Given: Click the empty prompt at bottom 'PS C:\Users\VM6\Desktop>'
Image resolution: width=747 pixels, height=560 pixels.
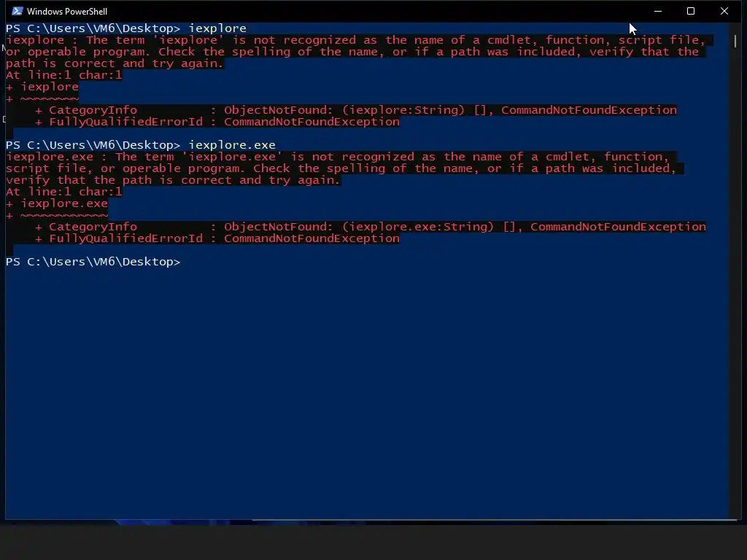Looking at the screenshot, I should click(x=93, y=262).
